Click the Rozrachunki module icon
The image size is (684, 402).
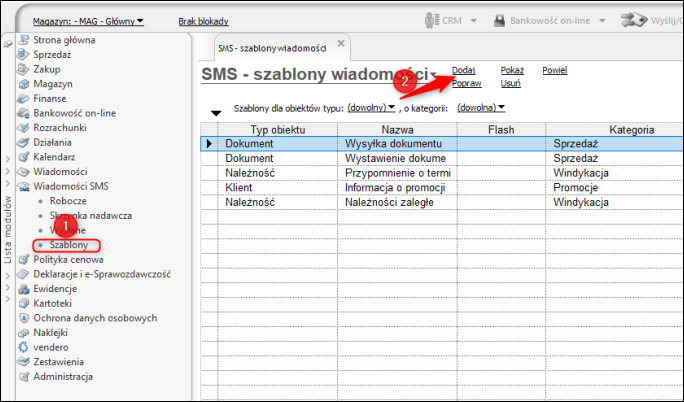pos(23,128)
